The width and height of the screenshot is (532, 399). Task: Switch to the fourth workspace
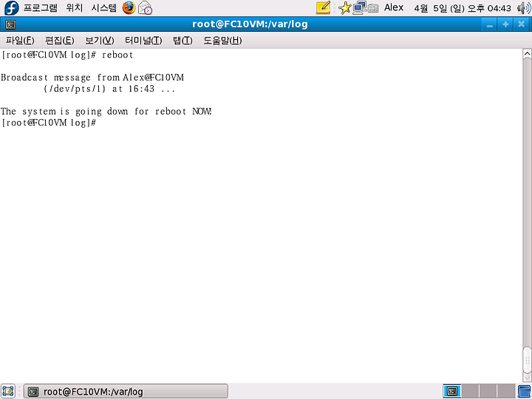point(506,391)
